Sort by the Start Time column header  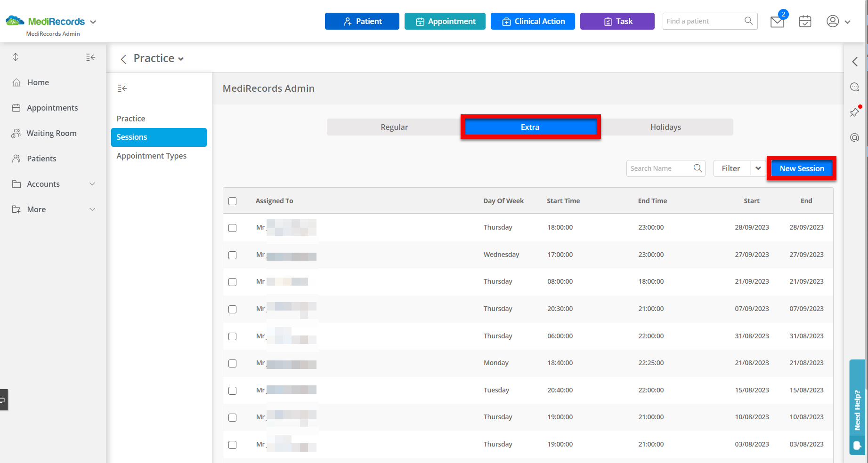563,201
